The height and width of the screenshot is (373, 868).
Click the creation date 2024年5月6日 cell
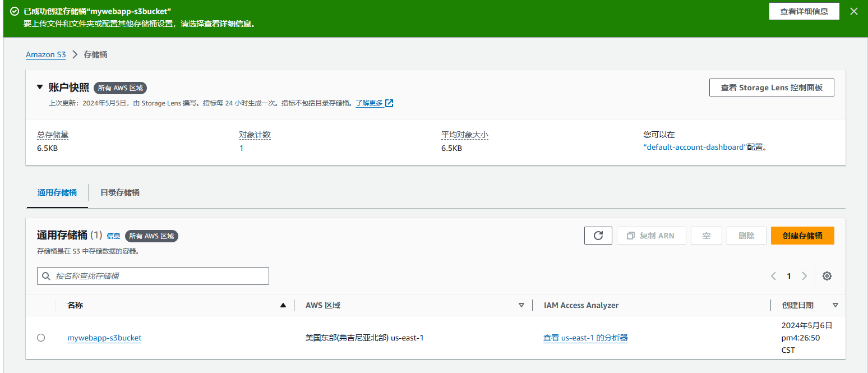coord(807,338)
